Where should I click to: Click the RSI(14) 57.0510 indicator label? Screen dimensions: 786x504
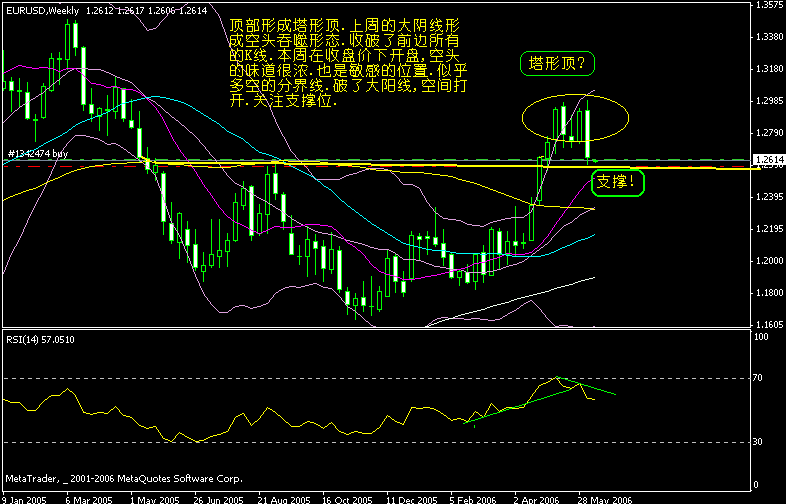click(x=40, y=340)
